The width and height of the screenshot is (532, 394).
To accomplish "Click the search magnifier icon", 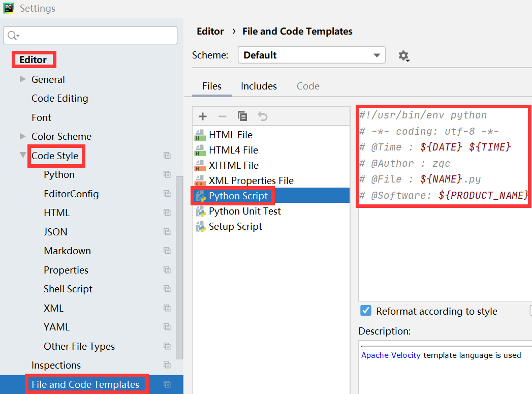I will pyautogui.click(x=13, y=35).
